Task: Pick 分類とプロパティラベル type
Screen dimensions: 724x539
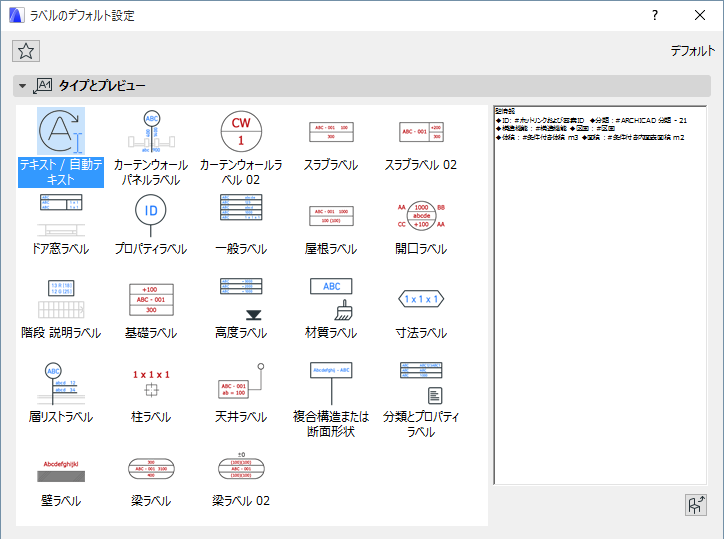Action: tap(421, 399)
